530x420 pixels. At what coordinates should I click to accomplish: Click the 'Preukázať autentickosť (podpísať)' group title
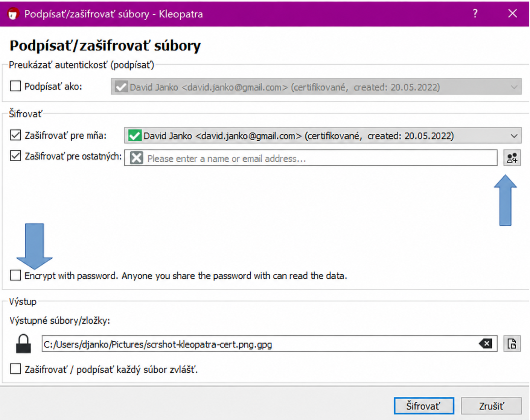click(x=82, y=65)
